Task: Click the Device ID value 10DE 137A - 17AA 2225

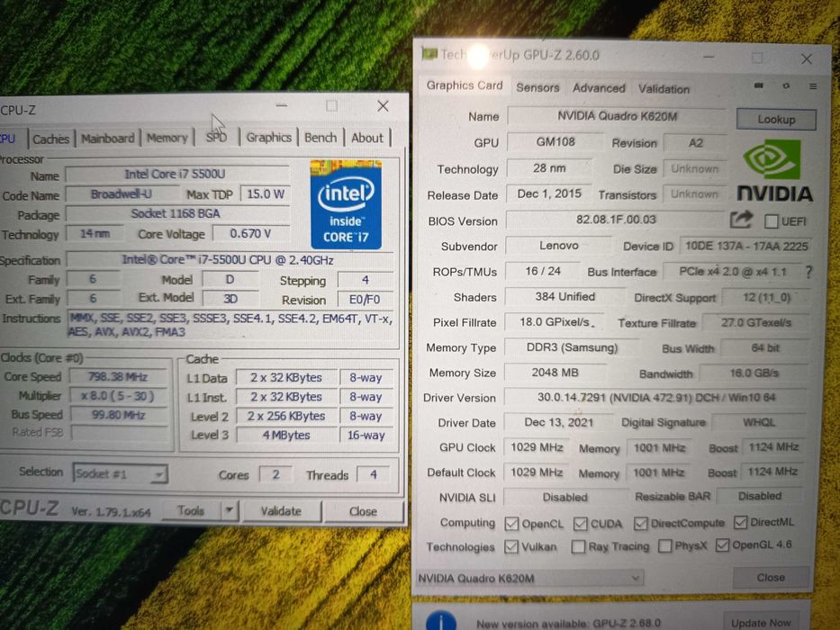Action: [746, 246]
